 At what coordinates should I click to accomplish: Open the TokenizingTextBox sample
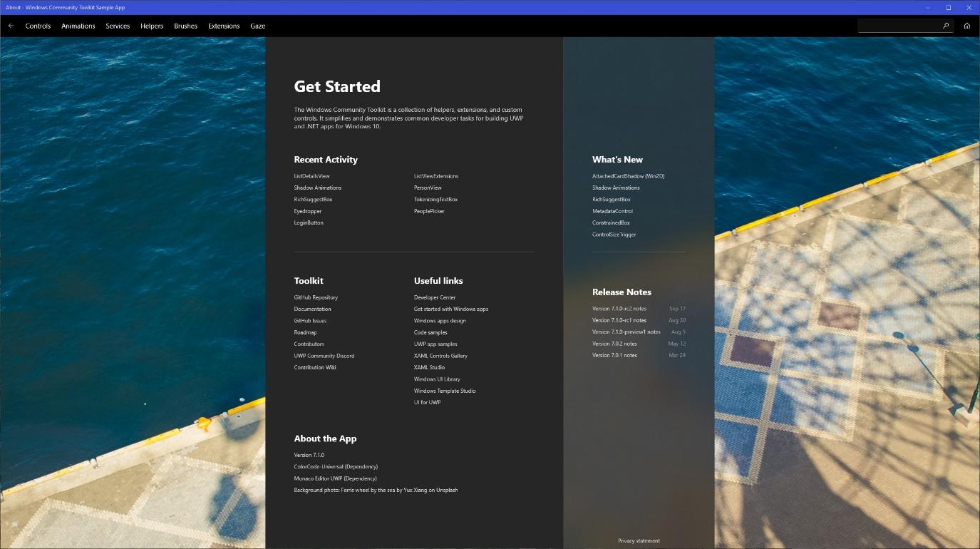pyautogui.click(x=435, y=200)
